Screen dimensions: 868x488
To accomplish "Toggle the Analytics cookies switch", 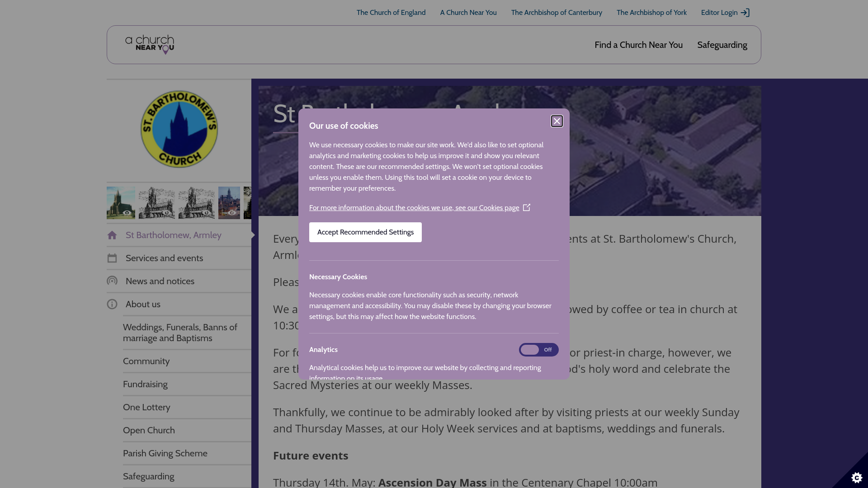I will [538, 350].
